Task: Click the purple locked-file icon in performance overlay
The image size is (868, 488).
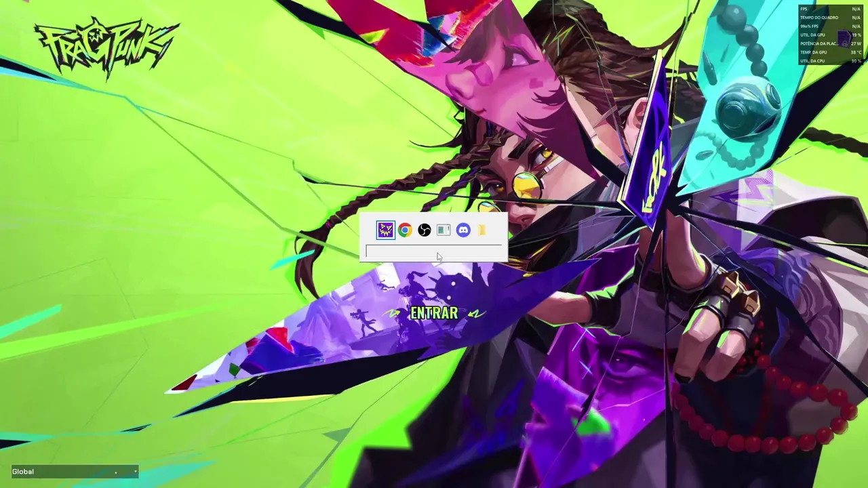Action: (x=846, y=39)
